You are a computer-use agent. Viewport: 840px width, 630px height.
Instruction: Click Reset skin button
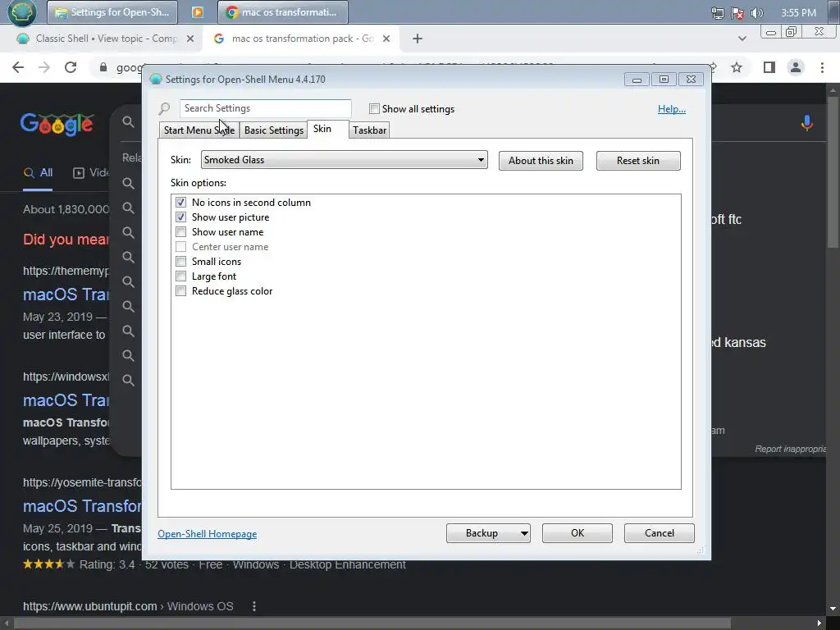click(638, 161)
